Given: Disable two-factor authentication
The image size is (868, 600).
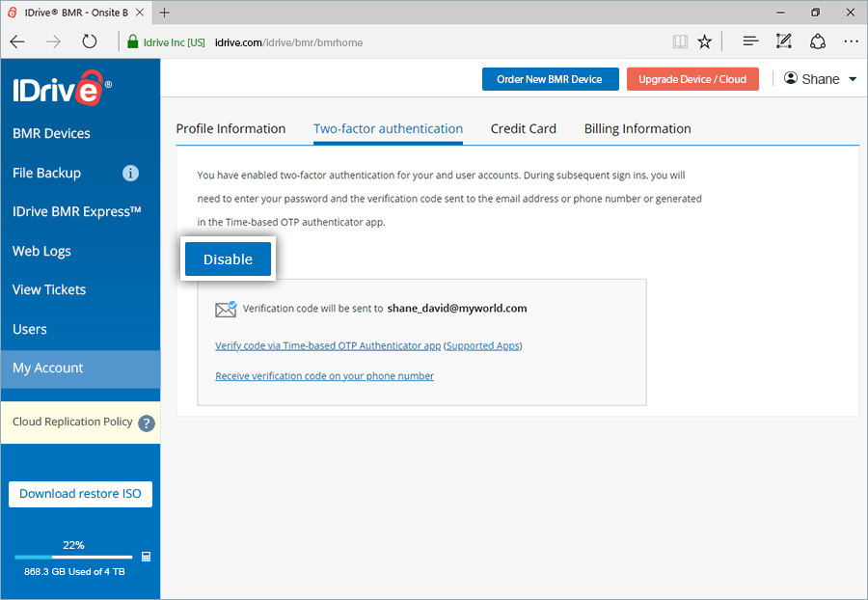Looking at the screenshot, I should (228, 259).
